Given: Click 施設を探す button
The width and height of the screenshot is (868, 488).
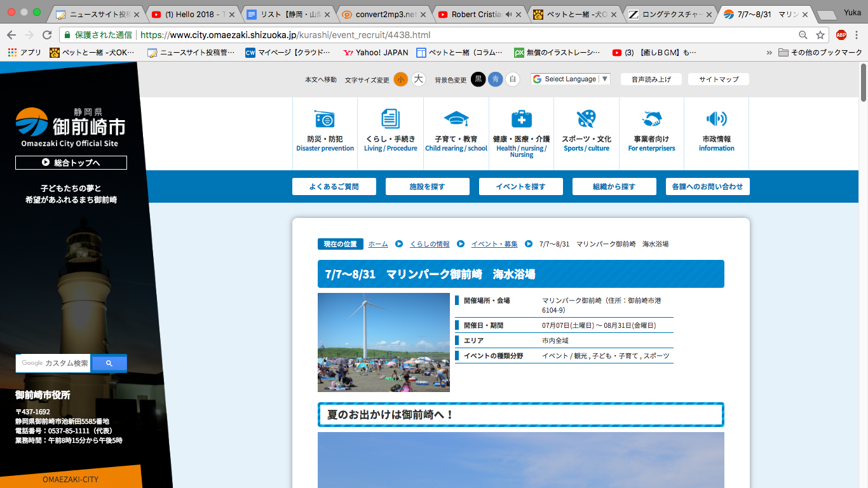Looking at the screenshot, I should pyautogui.click(x=428, y=187).
